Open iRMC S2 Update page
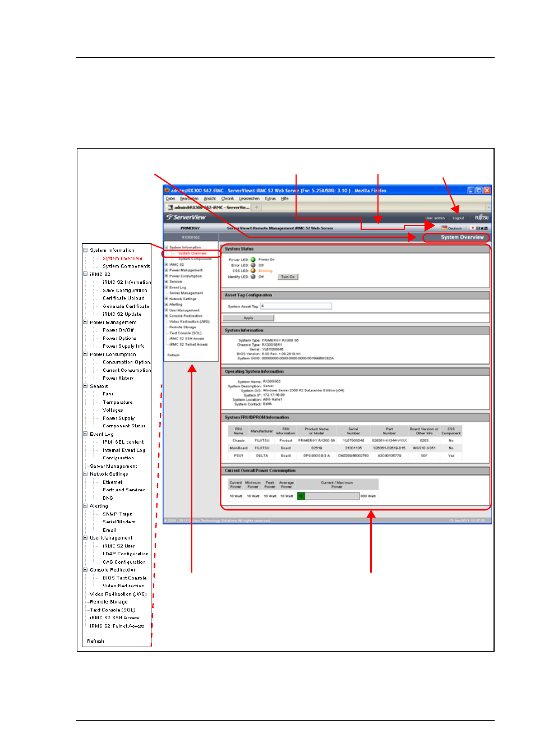This screenshot has width=535, height=756. pos(122,315)
